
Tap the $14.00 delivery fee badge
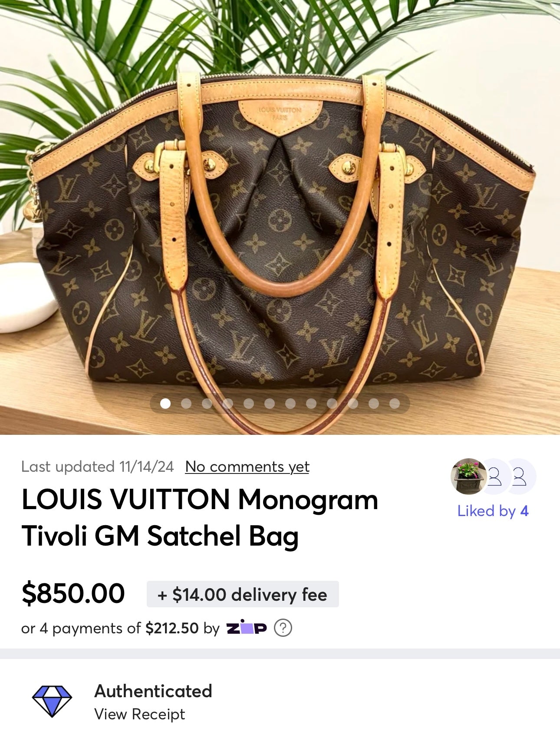pyautogui.click(x=243, y=594)
